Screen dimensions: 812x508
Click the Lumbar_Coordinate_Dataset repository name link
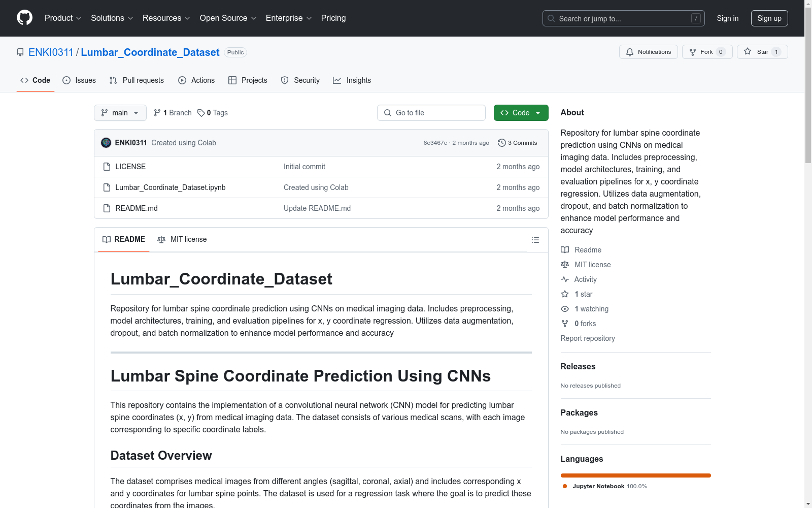(150, 52)
